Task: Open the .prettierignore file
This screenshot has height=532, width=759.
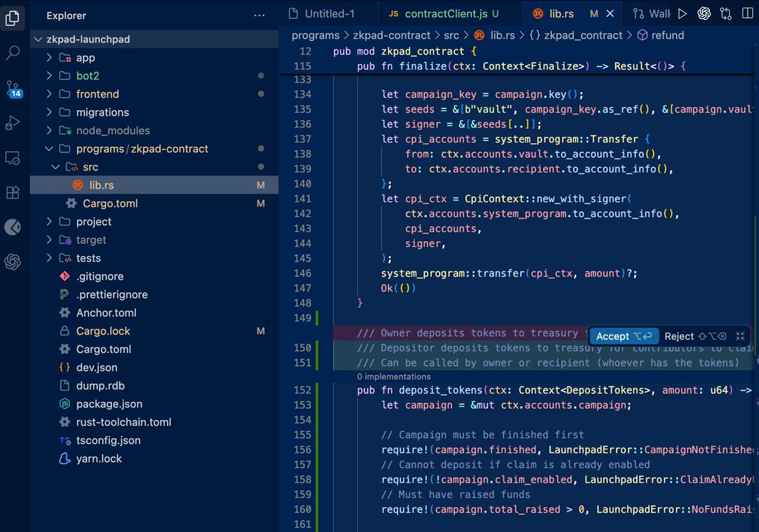Action: pyautogui.click(x=154, y=295)
